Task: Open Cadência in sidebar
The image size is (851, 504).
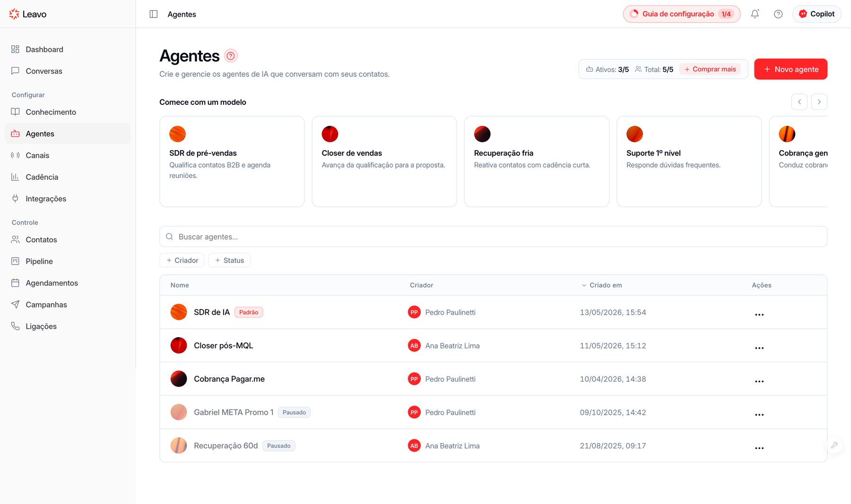Action: (x=68, y=177)
